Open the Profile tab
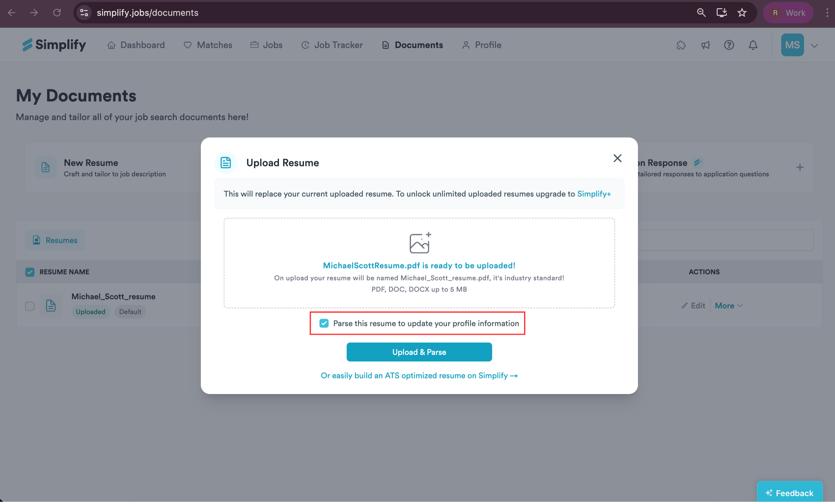The width and height of the screenshot is (835, 504). (x=481, y=45)
